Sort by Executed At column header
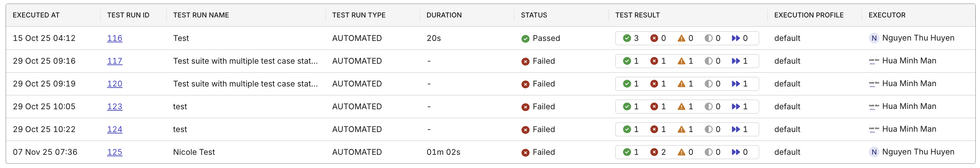Screen dimensions: 980x168 (x=36, y=15)
